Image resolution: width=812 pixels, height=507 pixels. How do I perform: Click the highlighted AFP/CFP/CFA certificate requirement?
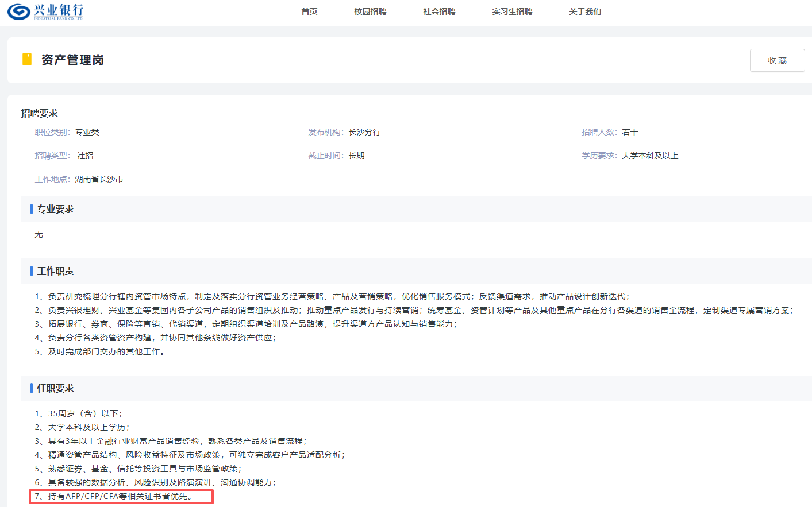coord(121,496)
